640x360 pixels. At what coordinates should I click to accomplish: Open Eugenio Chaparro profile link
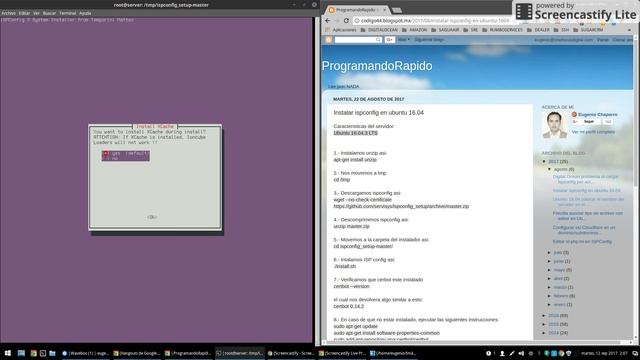click(x=598, y=115)
